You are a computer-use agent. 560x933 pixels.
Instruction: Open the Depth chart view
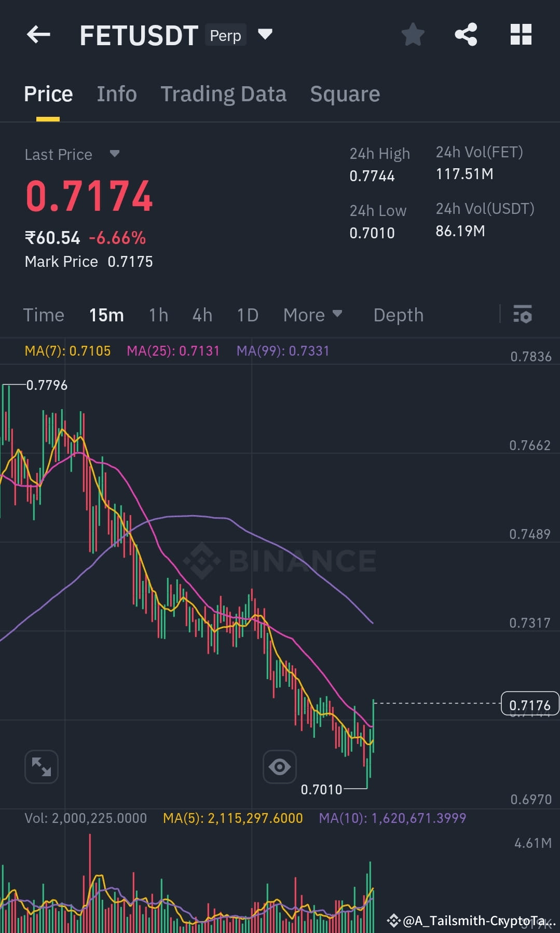pos(399,315)
